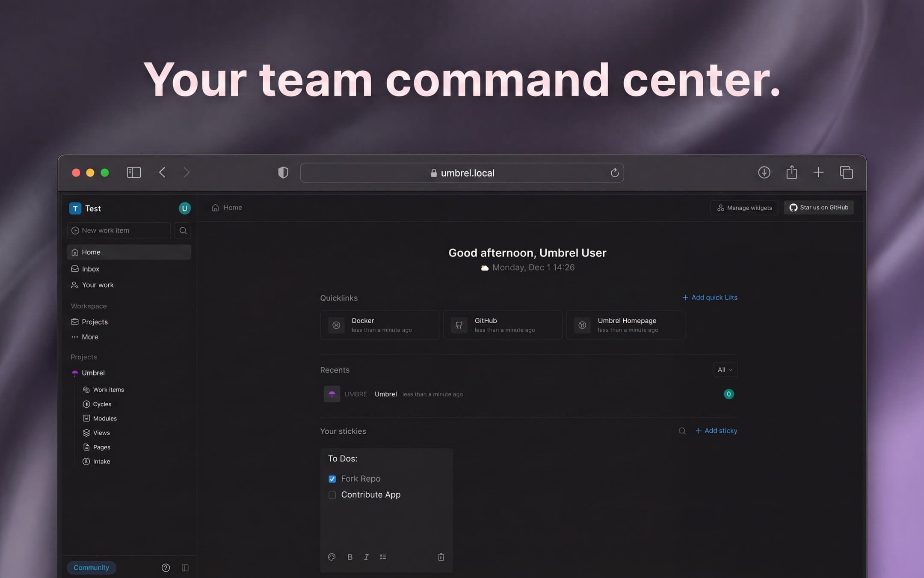
Task: Check the Contribute App checkbox
Action: pos(332,495)
